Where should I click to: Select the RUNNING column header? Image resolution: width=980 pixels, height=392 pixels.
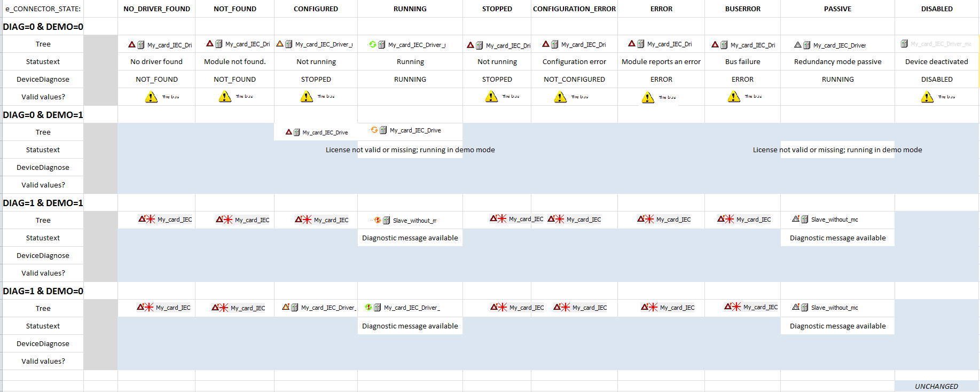click(x=410, y=9)
